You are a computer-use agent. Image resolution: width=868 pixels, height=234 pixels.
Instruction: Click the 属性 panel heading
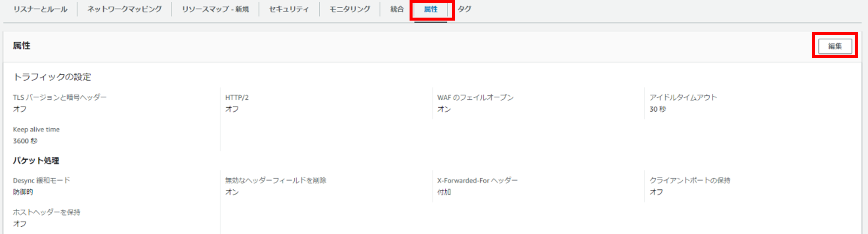point(21,46)
